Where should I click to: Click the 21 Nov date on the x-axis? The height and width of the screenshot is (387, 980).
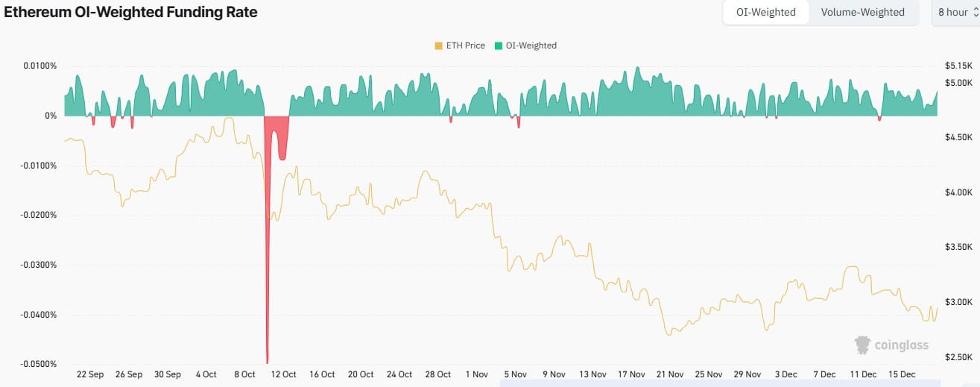pyautogui.click(x=670, y=374)
